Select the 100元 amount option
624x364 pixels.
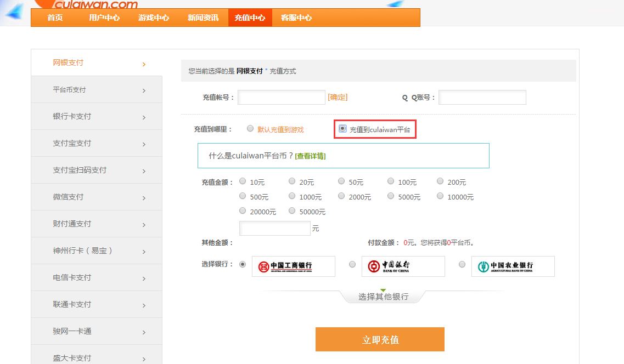point(391,181)
